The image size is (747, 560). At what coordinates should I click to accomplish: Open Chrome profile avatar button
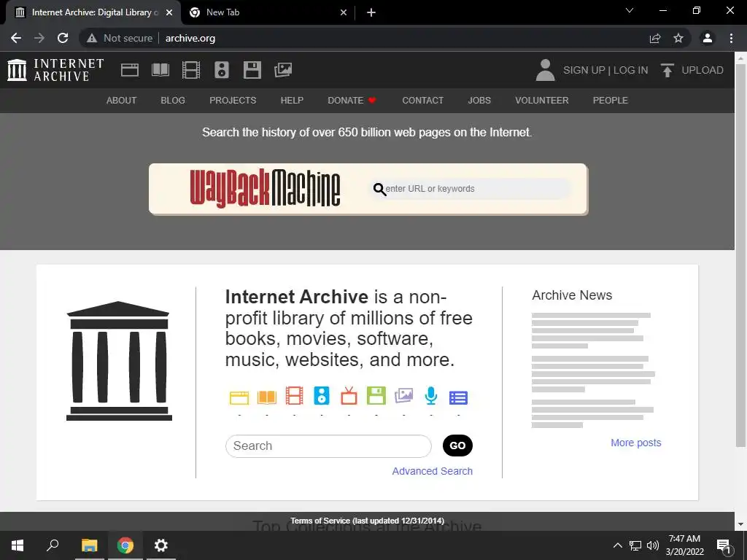pyautogui.click(x=708, y=38)
